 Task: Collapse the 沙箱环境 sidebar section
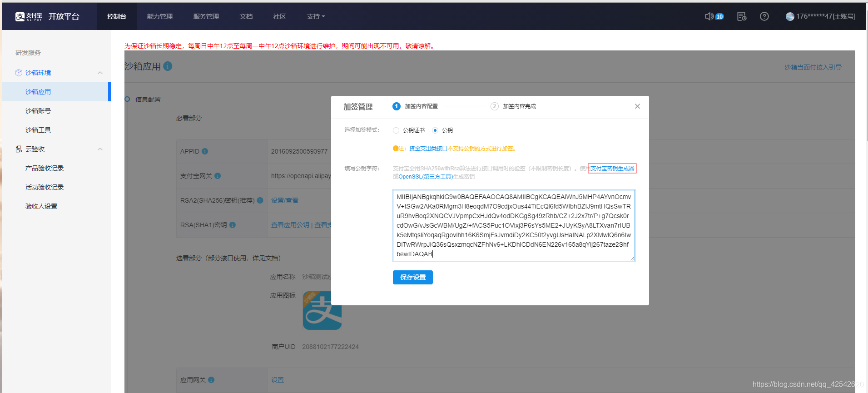(100, 73)
